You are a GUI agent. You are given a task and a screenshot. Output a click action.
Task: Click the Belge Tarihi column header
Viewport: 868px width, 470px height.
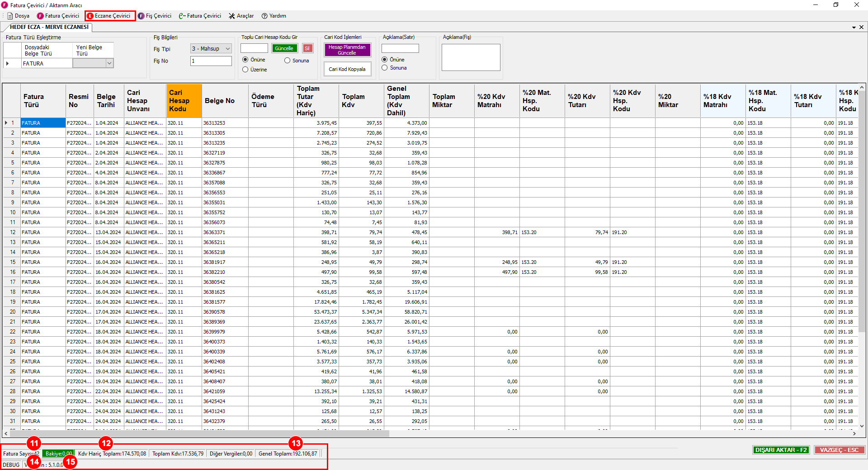pyautogui.click(x=108, y=101)
